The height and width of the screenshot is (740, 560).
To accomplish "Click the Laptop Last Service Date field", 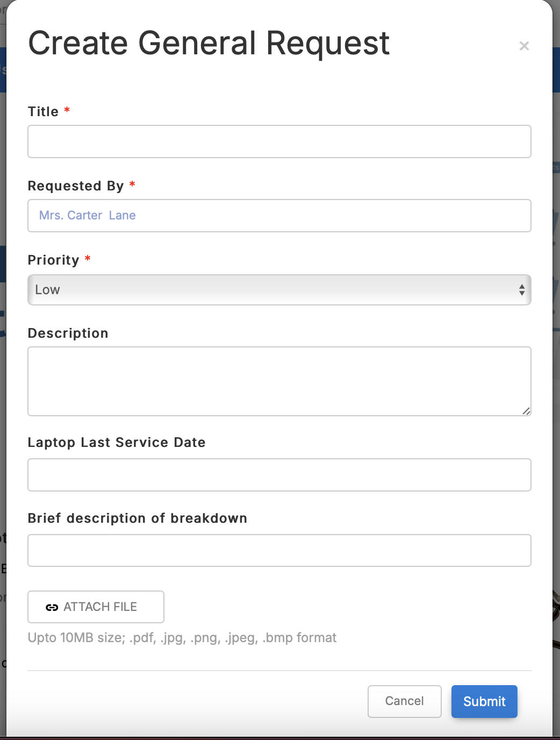I will point(279,475).
